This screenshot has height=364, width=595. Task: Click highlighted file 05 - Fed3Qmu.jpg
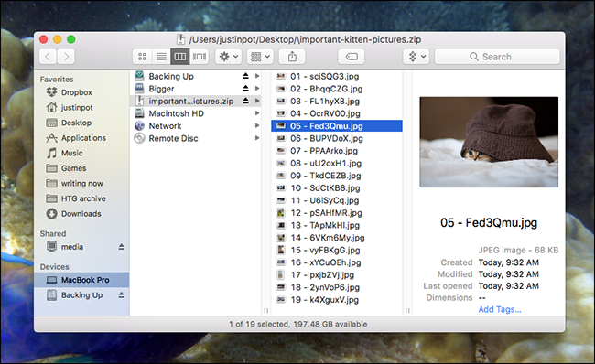point(337,126)
